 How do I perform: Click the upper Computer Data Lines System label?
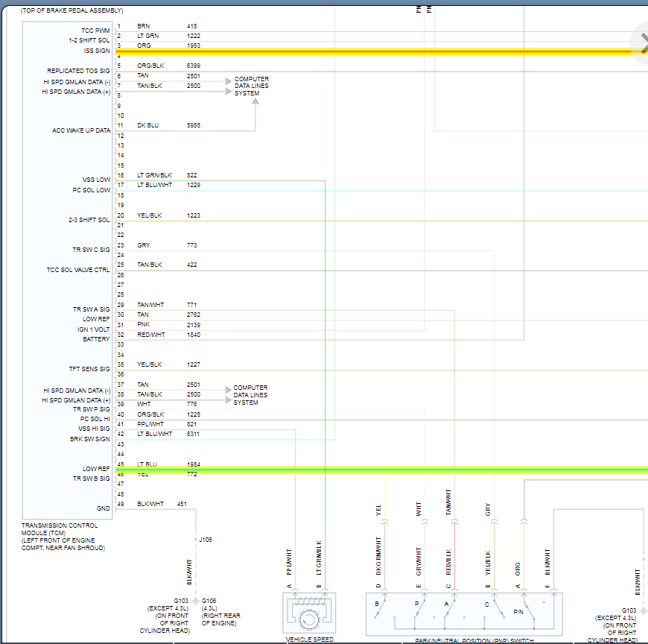point(252,86)
